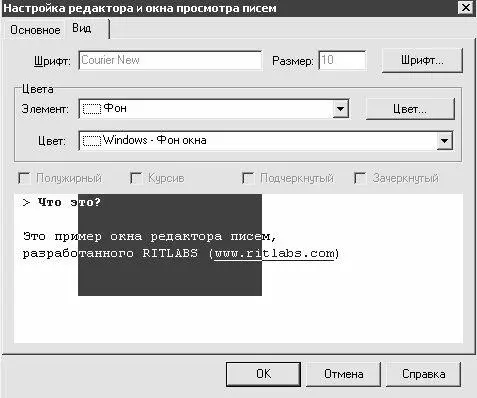Check the Подчеркнутый option
The height and width of the screenshot is (398, 477).
pyautogui.click(x=248, y=178)
